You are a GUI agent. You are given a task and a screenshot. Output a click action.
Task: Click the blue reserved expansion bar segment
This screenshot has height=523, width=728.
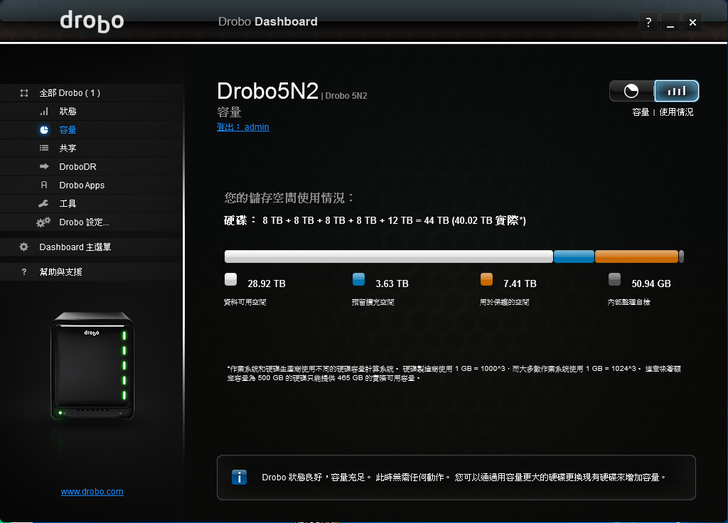point(574,256)
